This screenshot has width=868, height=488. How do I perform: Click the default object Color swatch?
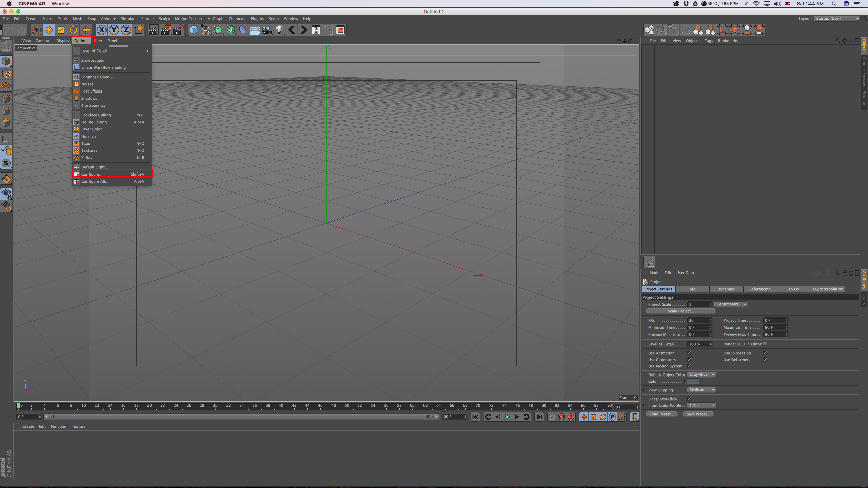(693, 381)
